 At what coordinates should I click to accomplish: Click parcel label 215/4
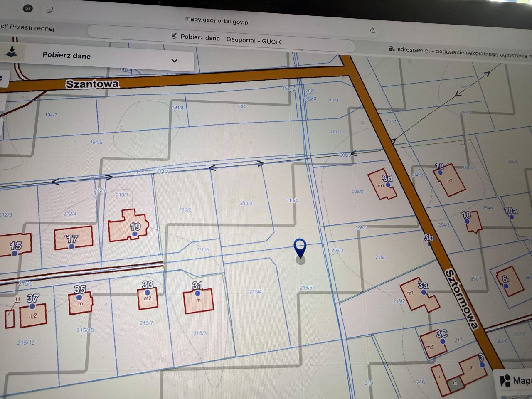255,292
